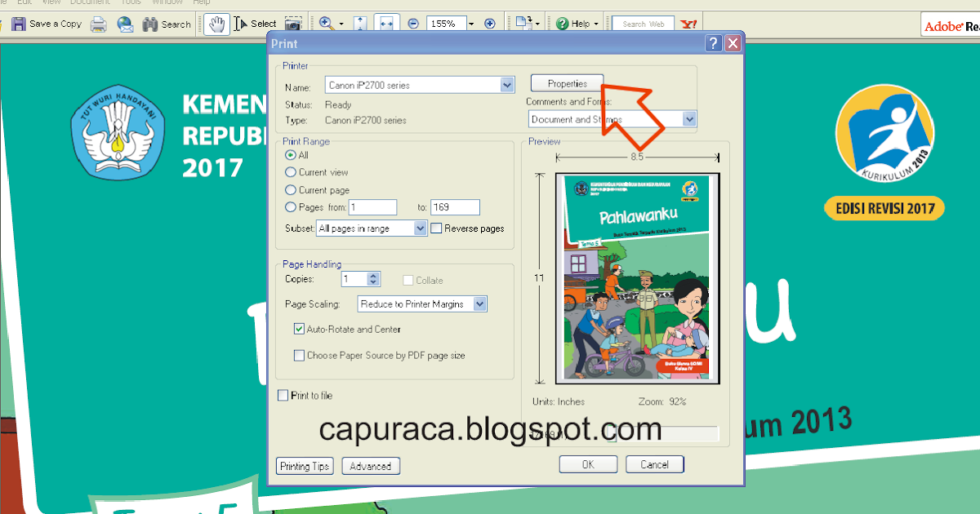The image size is (980, 514).
Task: Click the 'Status: Ready' printer text
Action: [x=318, y=104]
